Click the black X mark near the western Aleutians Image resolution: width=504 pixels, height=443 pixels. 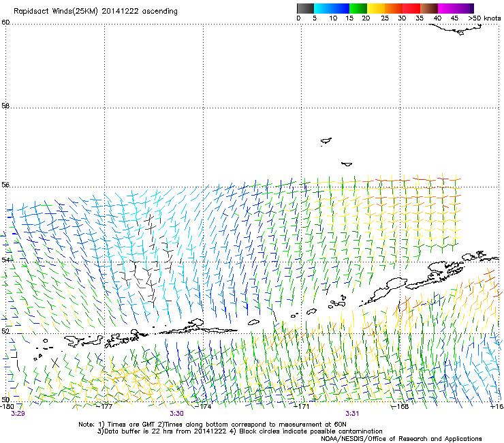coord(55,363)
